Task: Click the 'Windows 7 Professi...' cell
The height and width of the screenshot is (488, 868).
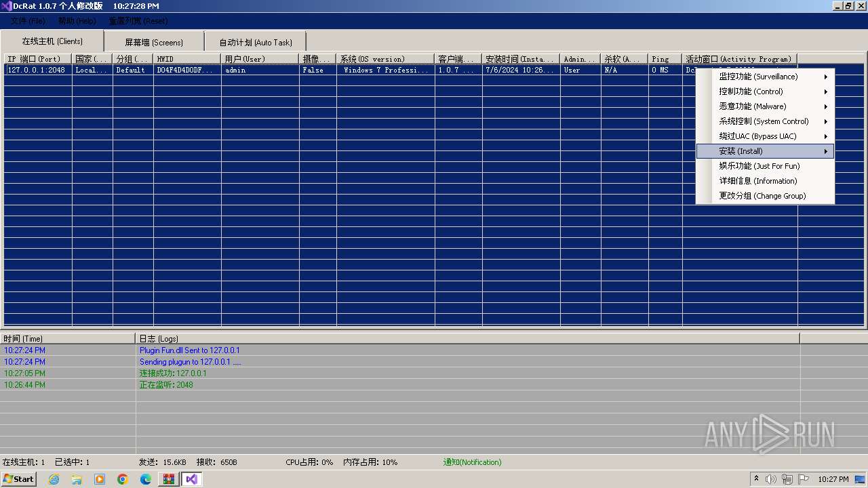Action: [x=386, y=70]
